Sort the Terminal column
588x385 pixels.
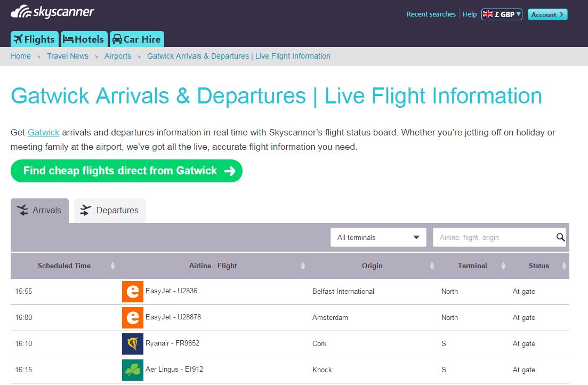503,266
